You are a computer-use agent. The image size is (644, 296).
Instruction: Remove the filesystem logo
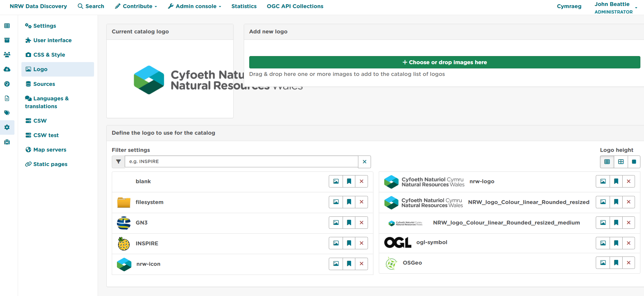tap(361, 202)
